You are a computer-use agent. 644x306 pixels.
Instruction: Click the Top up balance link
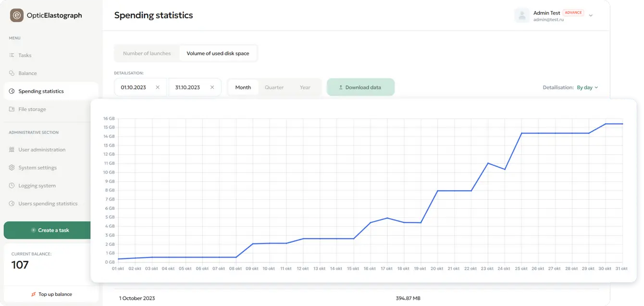point(51,294)
